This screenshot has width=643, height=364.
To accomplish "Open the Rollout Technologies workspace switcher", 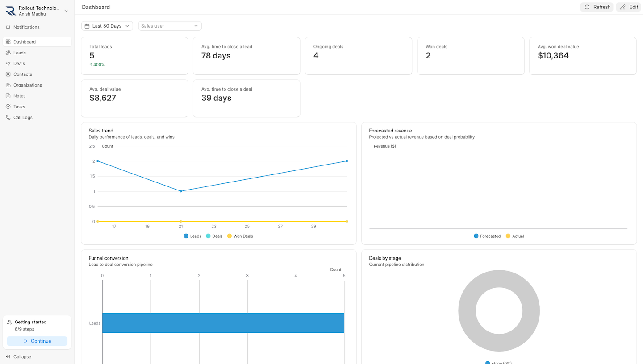I will [x=38, y=10].
